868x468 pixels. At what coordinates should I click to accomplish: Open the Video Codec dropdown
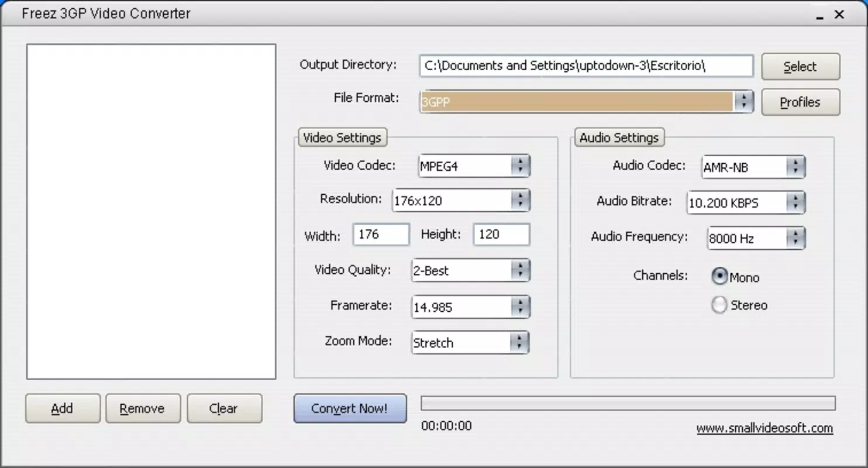pos(474,166)
